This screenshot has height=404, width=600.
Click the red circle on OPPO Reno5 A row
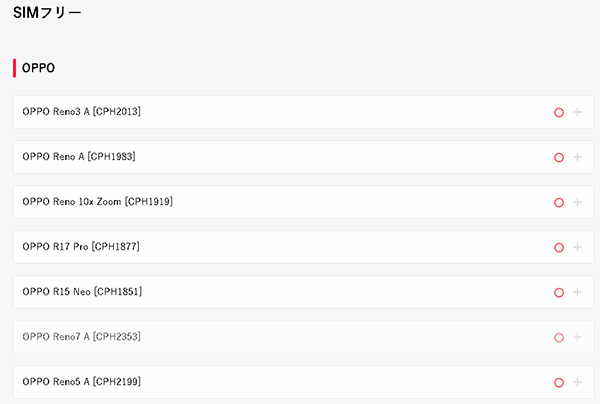(x=559, y=382)
